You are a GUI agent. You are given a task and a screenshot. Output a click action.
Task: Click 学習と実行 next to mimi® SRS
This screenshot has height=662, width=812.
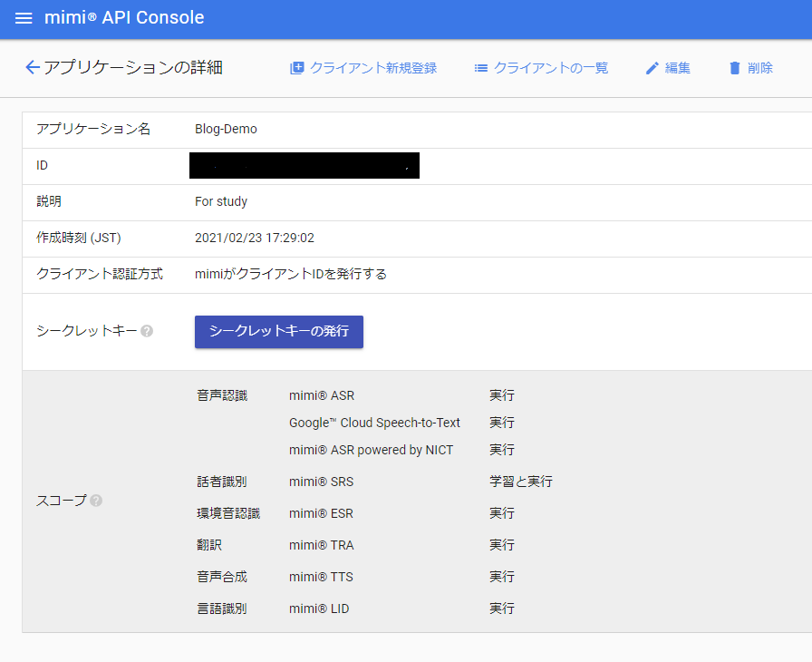pos(521,482)
